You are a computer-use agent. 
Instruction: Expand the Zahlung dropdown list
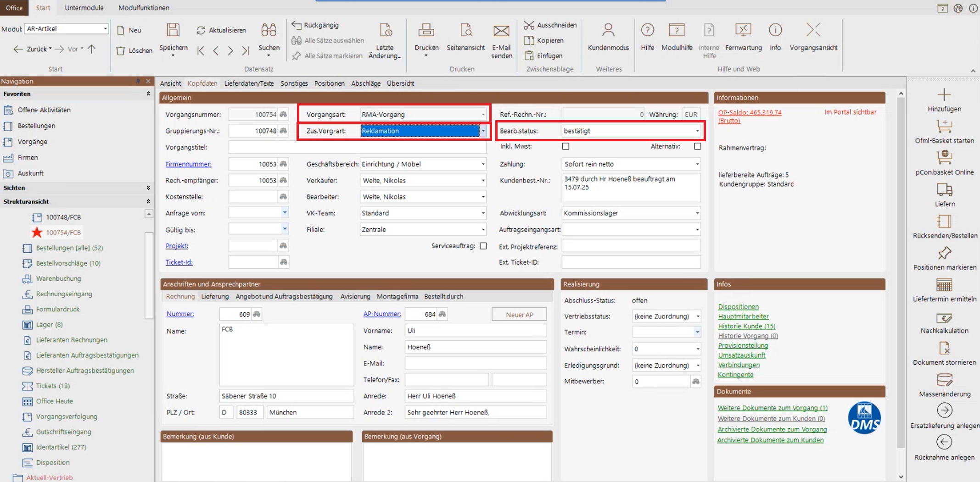697,164
